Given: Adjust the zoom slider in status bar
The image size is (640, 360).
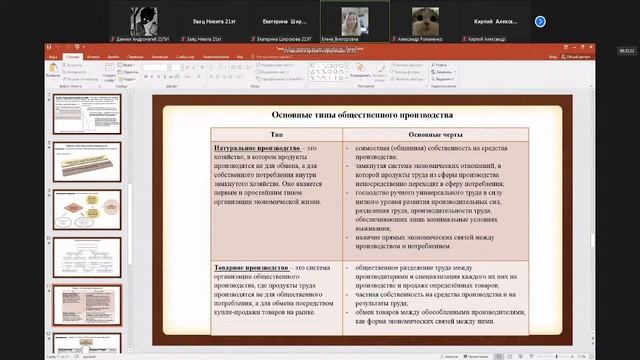Looking at the screenshot, I should coord(556,357).
